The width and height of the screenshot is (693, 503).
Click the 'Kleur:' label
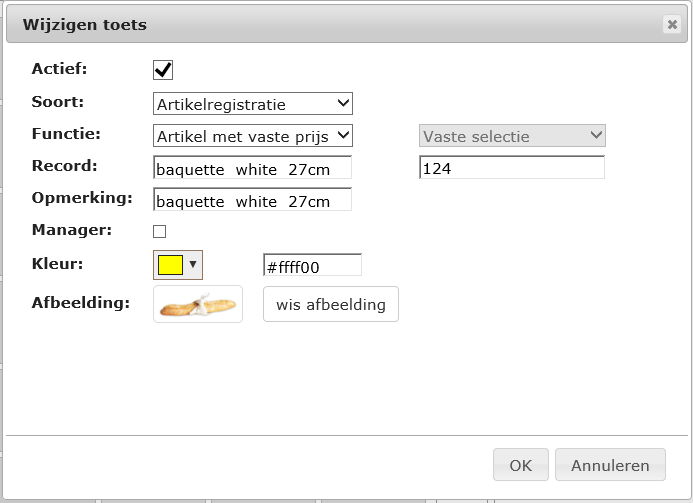pos(57,264)
